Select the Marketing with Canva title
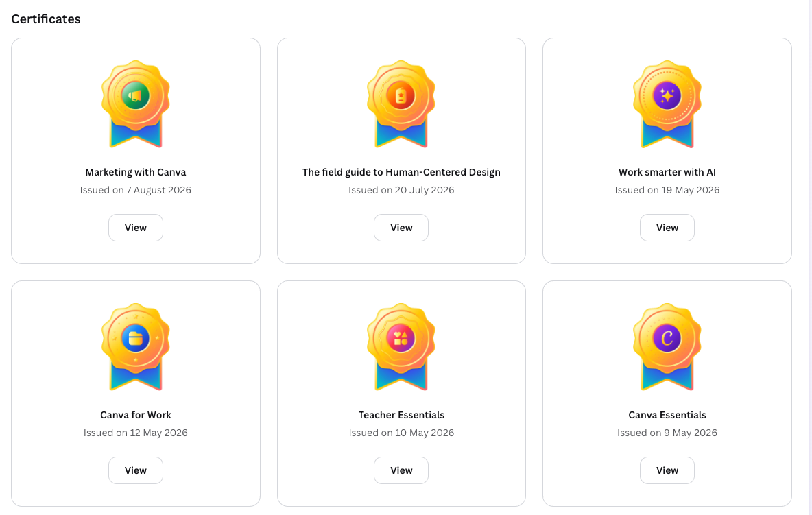 (136, 172)
